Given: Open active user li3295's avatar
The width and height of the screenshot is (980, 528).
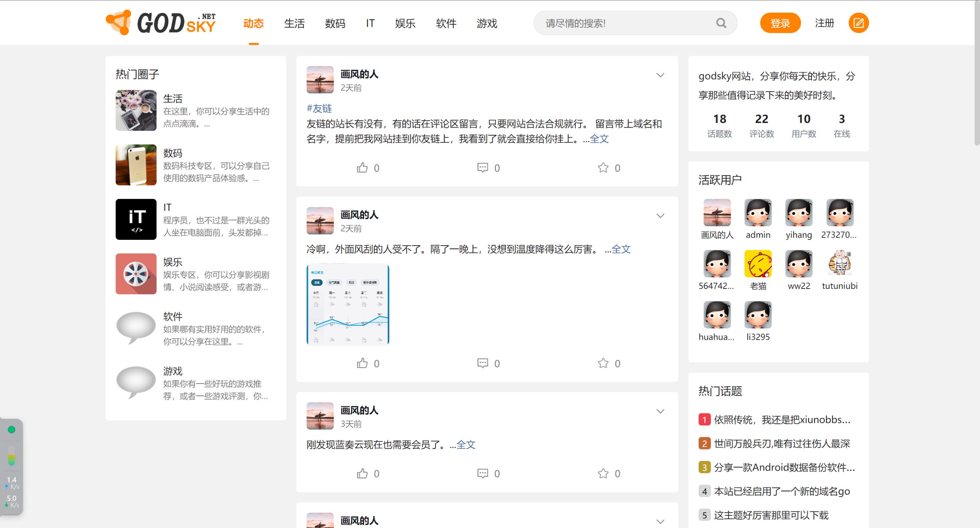Looking at the screenshot, I should [x=758, y=315].
